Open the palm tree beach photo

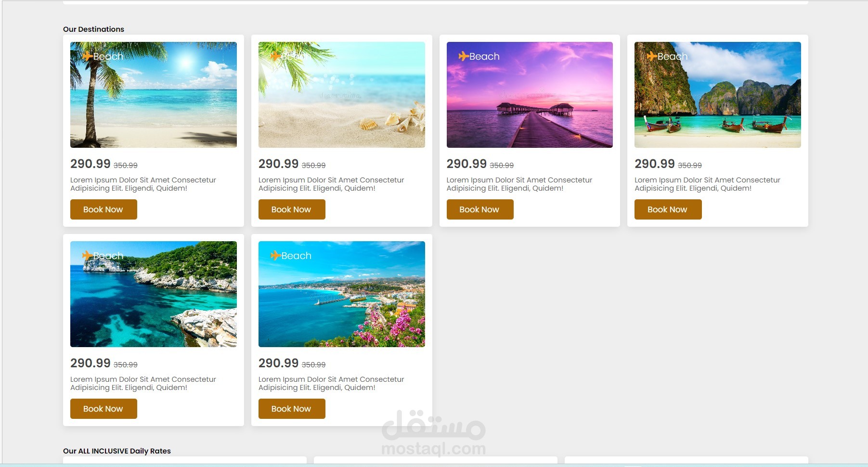[154, 95]
